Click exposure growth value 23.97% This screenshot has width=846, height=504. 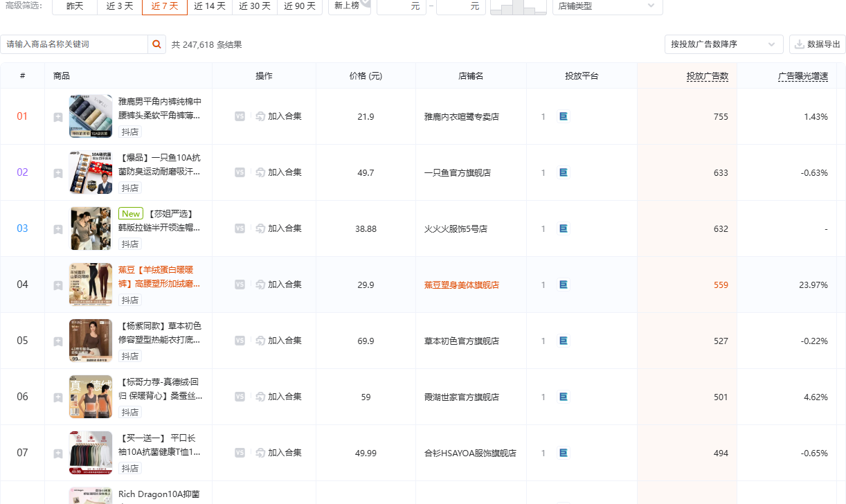click(x=813, y=285)
